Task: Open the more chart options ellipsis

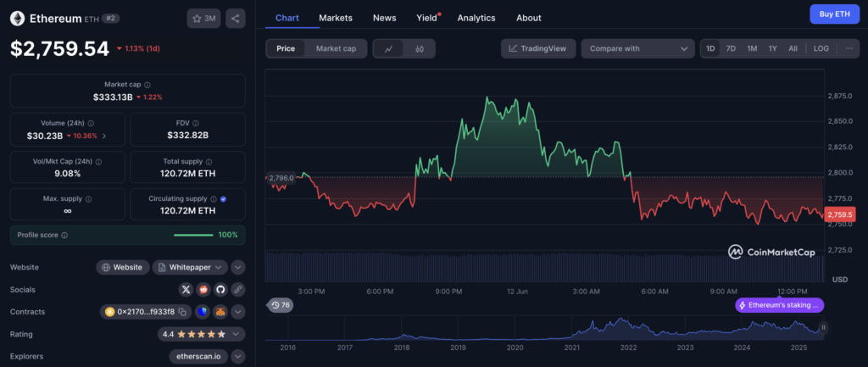Action: coord(849,48)
